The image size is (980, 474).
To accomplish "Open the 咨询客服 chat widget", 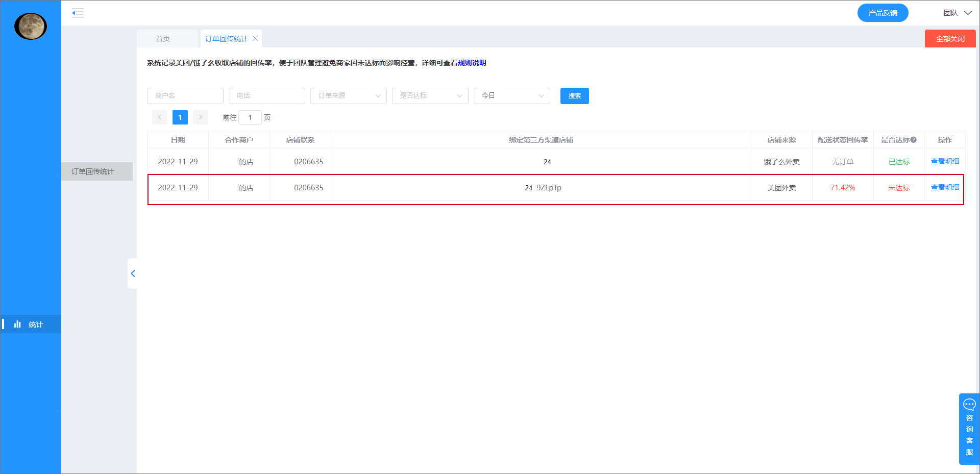I will click(969, 429).
